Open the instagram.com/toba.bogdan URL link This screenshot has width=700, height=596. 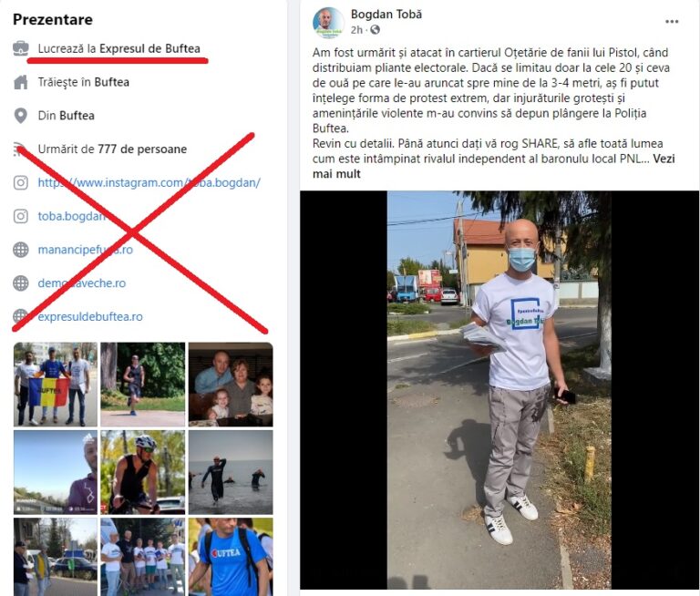pyautogui.click(x=149, y=182)
